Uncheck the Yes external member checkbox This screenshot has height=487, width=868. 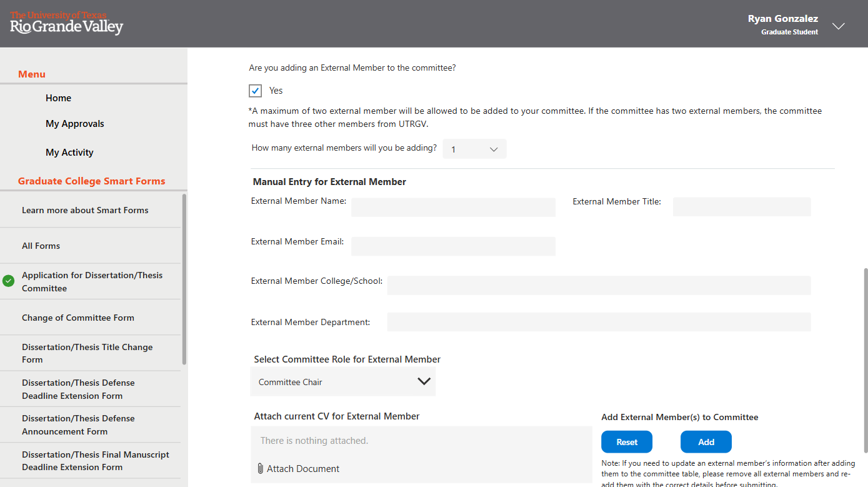pos(256,91)
